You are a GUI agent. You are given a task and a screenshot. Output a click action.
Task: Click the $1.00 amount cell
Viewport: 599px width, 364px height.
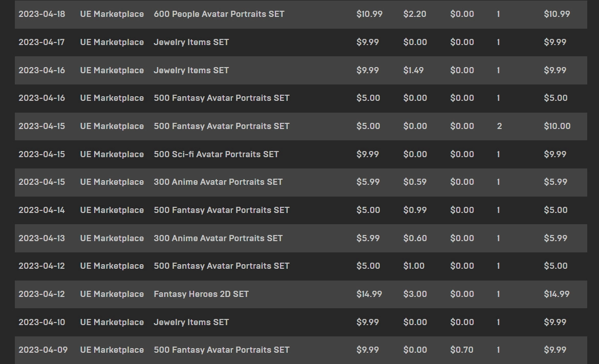coord(414,266)
